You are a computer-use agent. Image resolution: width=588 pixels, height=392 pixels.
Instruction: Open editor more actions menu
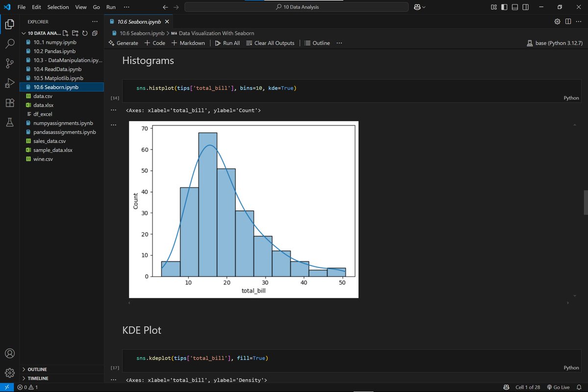click(x=579, y=22)
